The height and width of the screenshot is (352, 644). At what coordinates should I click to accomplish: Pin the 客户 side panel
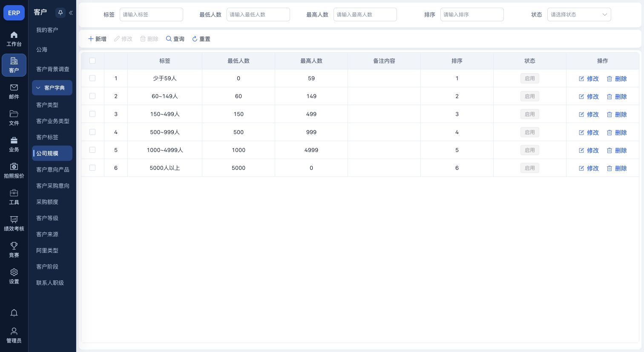pos(60,13)
